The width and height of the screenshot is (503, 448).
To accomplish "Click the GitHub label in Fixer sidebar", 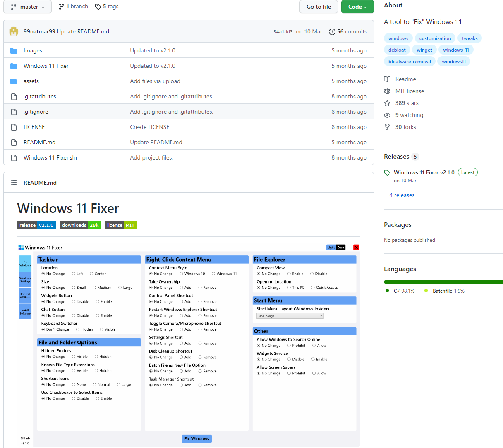I will point(25,438).
